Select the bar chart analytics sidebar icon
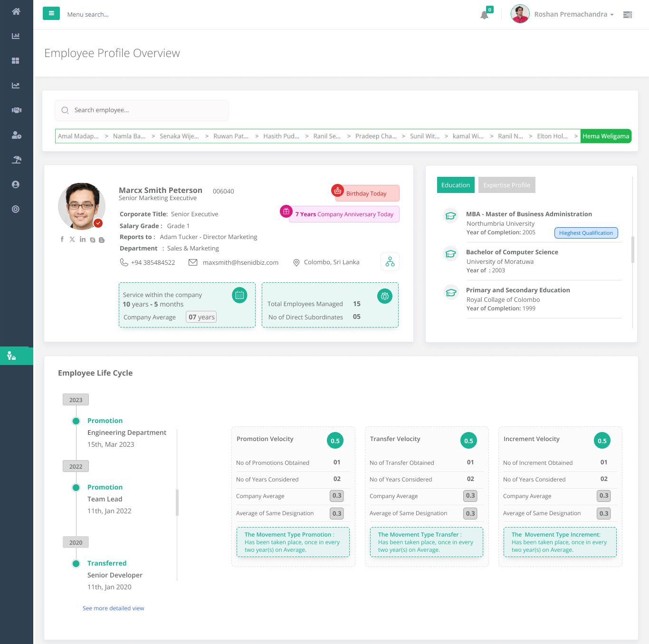Viewport: 649px width, 644px height. [16, 36]
